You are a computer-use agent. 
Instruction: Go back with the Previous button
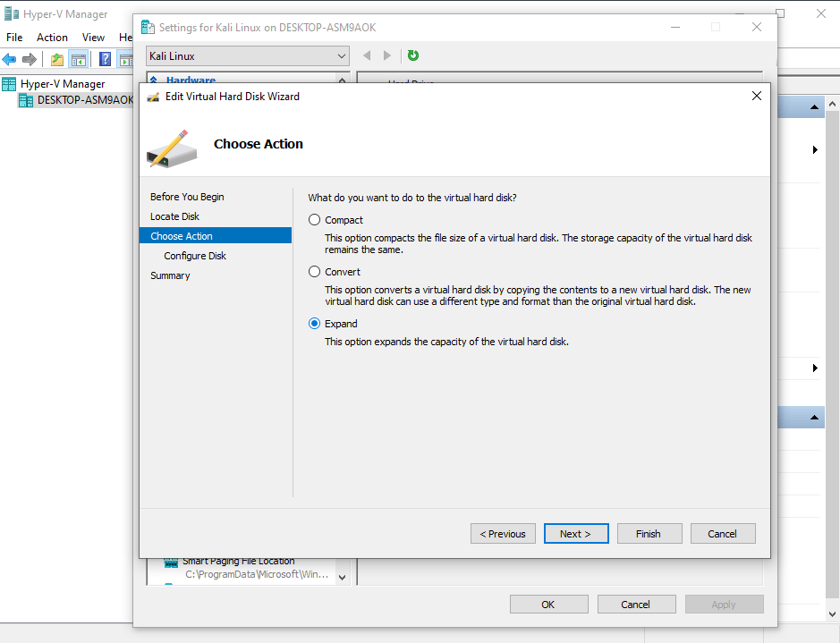(x=503, y=534)
